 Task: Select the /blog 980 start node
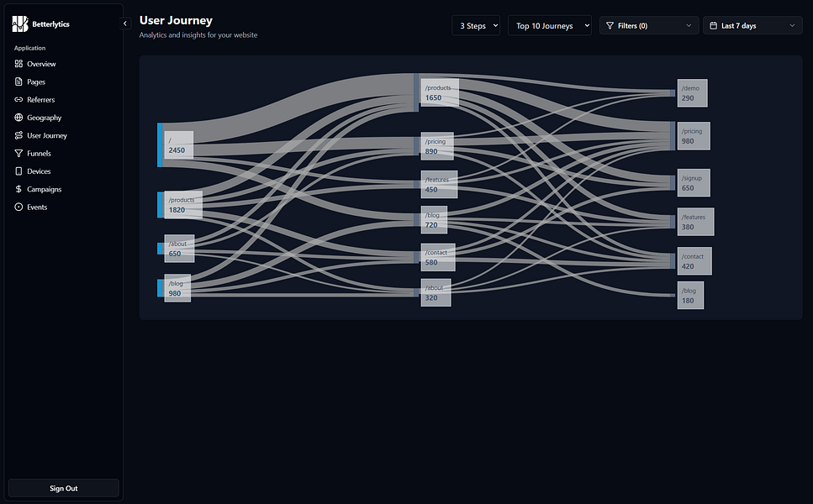(177, 288)
